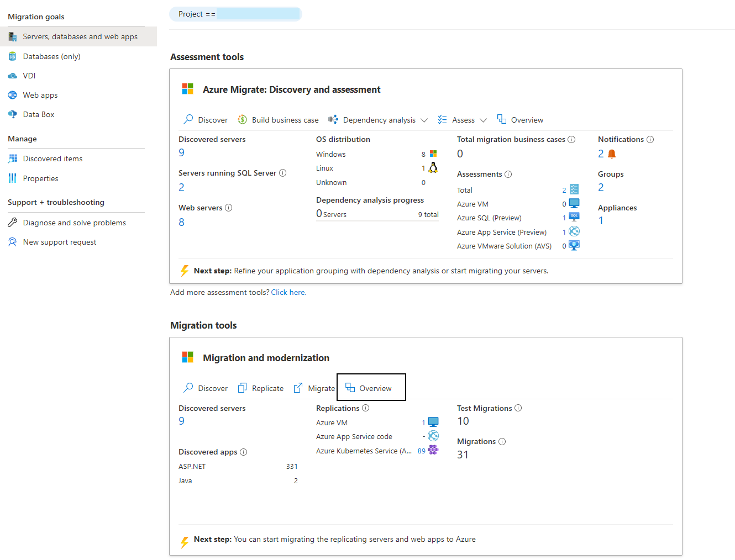Click info icon next to Replications
This screenshot has height=560, width=735.
[366, 408]
